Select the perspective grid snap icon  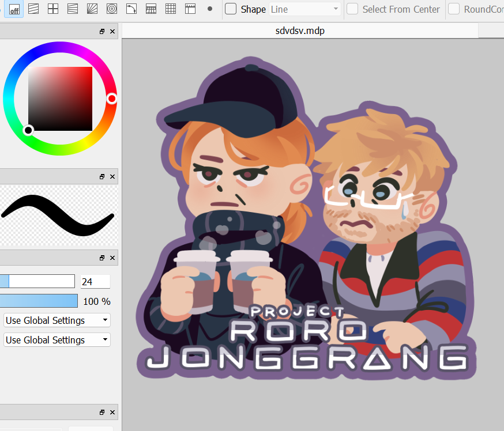pos(151,9)
